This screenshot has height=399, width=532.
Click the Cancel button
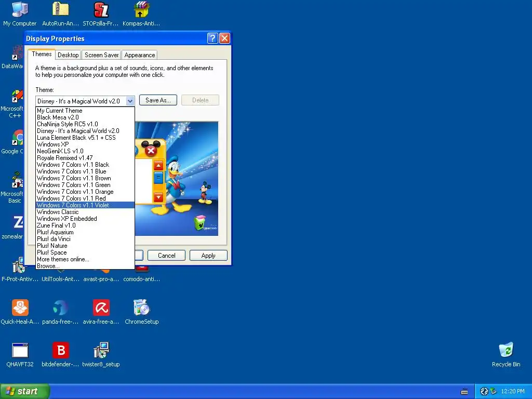point(167,256)
